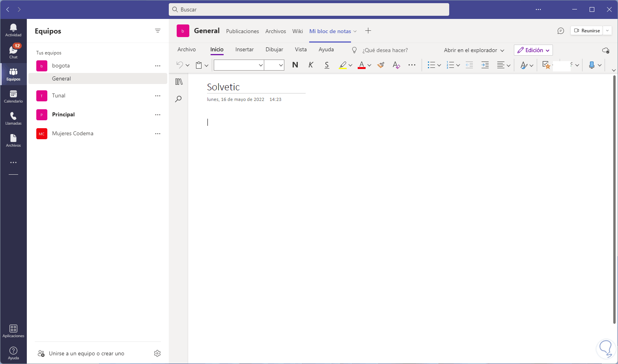Open the Aplicaciones store
This screenshot has width=618, height=364.
(x=13, y=331)
